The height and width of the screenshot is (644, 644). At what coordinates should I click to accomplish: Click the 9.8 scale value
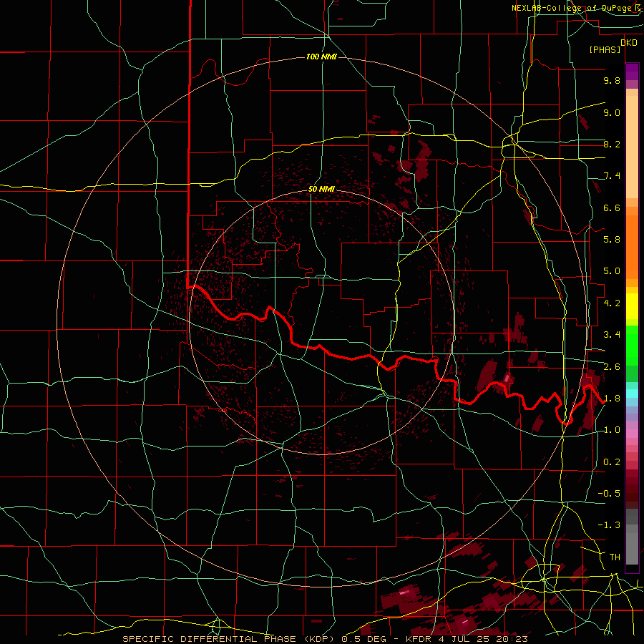(612, 80)
